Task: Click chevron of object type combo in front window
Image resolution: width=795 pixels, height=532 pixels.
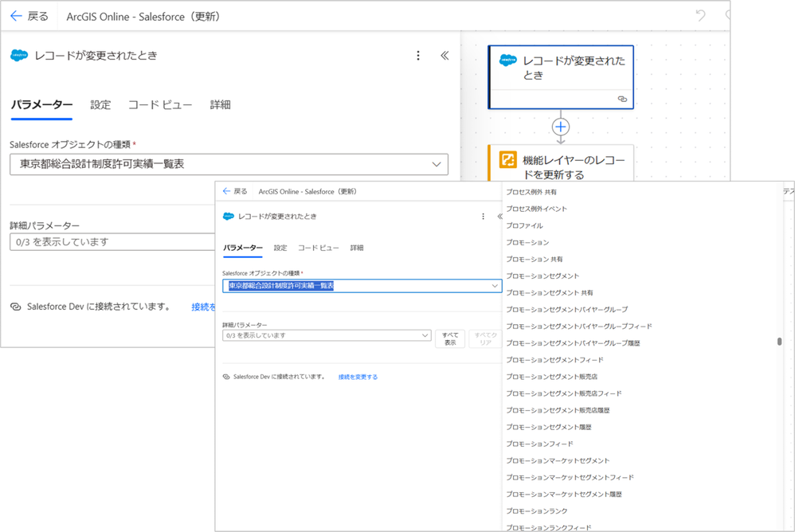Action: coord(495,286)
